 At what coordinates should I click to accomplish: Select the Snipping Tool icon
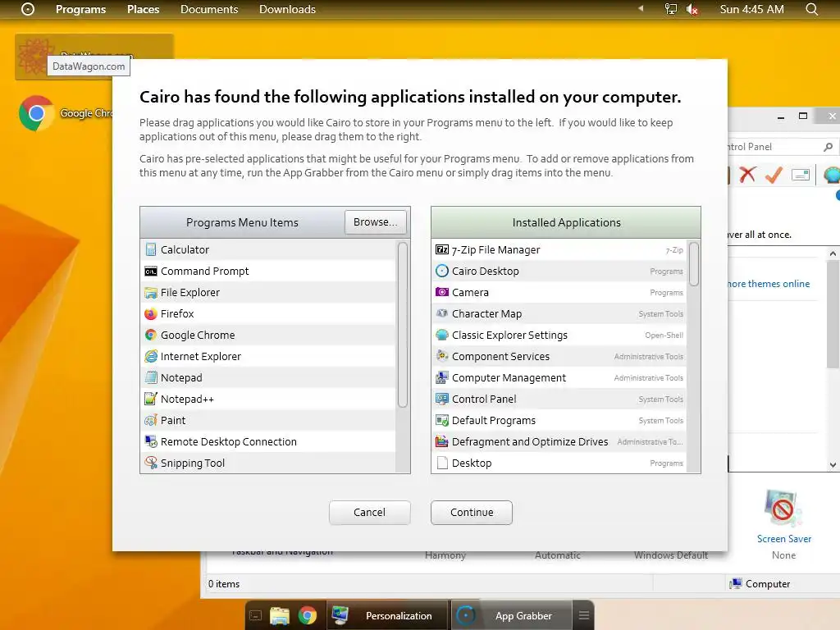pos(151,463)
